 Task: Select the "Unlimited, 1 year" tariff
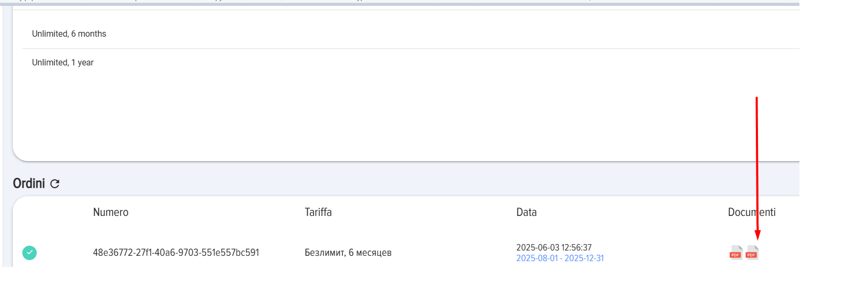(x=63, y=63)
